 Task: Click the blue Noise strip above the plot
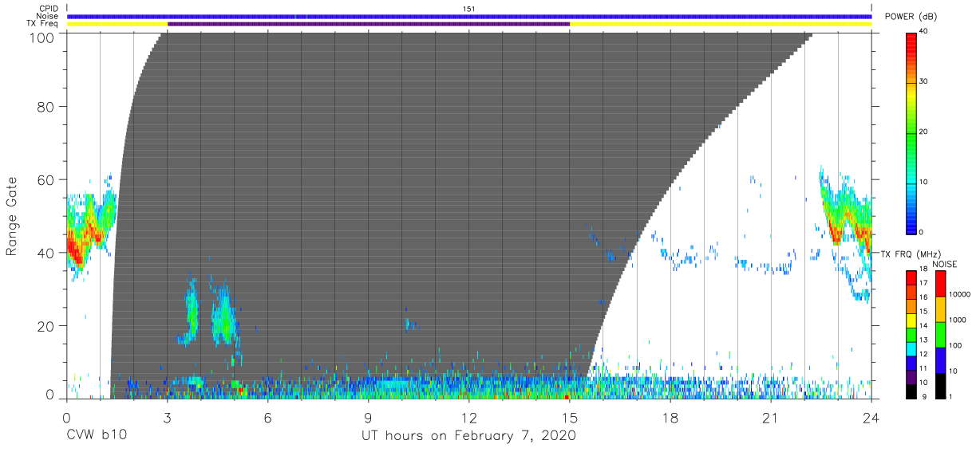[x=469, y=16]
